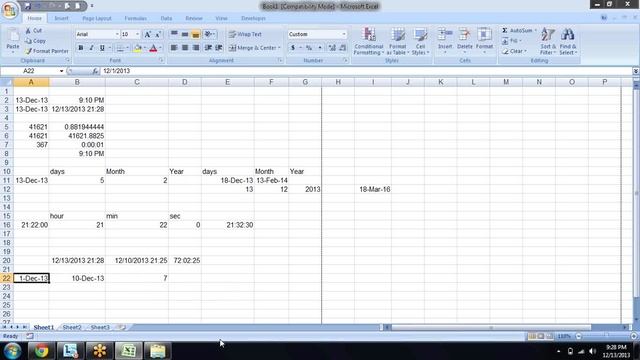Click the zoom slider in status bar

tap(606, 336)
